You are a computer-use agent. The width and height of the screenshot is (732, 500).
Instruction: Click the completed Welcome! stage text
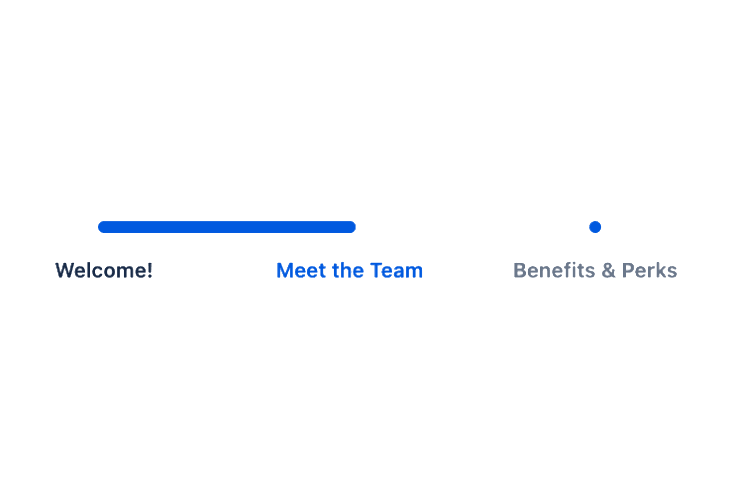(104, 270)
